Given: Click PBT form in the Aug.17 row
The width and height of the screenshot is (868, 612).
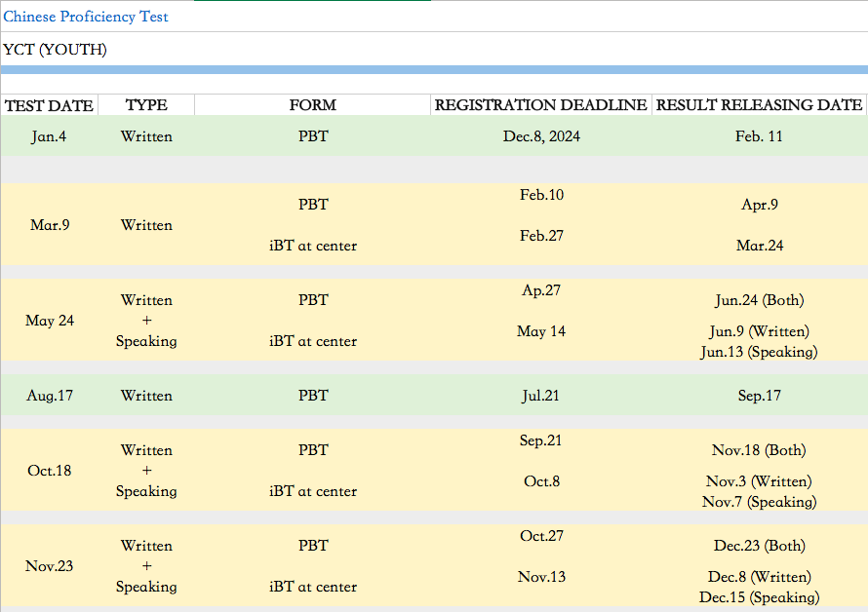Looking at the screenshot, I should [312, 396].
